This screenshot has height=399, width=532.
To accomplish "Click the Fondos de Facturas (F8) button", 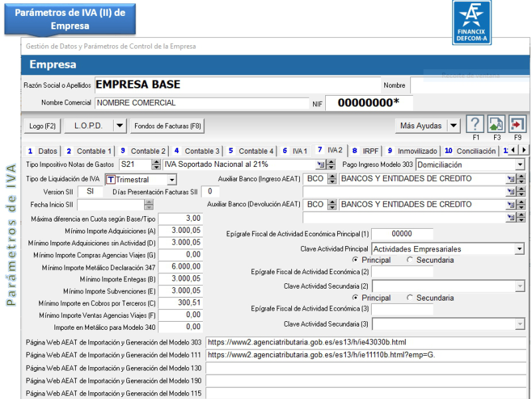I will pos(168,126).
